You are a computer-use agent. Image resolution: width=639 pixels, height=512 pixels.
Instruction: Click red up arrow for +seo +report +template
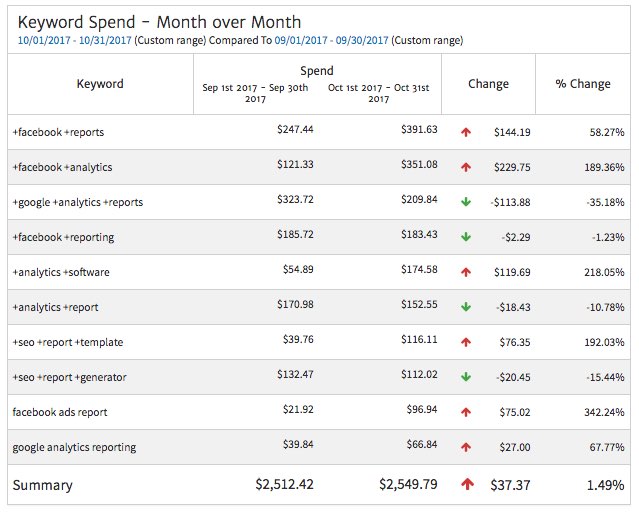[465, 342]
